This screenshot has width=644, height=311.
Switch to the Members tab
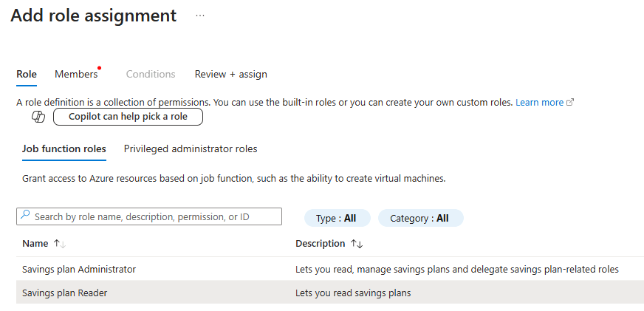pos(76,74)
